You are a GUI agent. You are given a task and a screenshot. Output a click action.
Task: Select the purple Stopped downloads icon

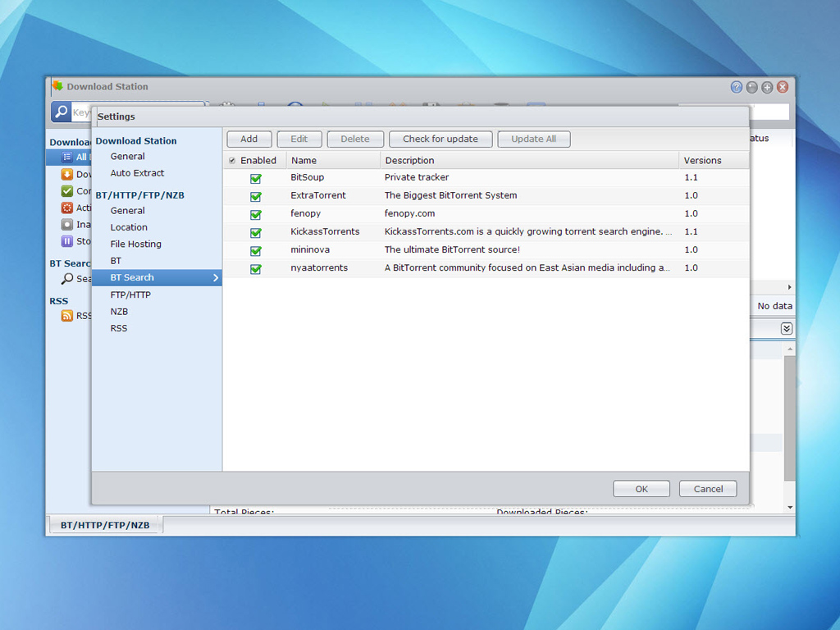tap(67, 241)
